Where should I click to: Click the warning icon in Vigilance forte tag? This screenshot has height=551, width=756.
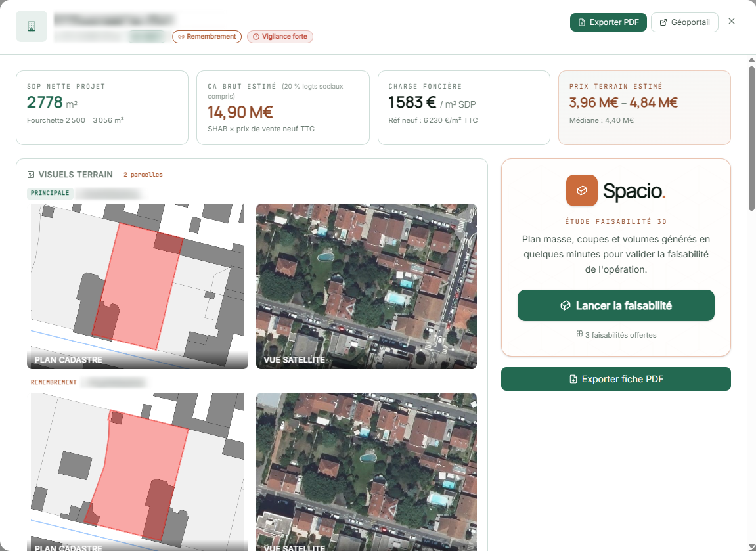[256, 37]
